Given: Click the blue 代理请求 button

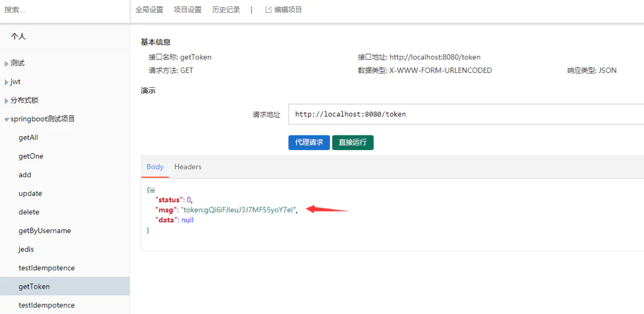Looking at the screenshot, I should 309,142.
